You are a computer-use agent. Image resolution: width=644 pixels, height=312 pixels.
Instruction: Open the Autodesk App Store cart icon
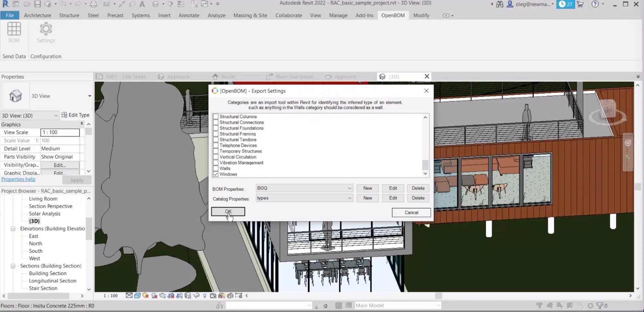(x=580, y=4)
